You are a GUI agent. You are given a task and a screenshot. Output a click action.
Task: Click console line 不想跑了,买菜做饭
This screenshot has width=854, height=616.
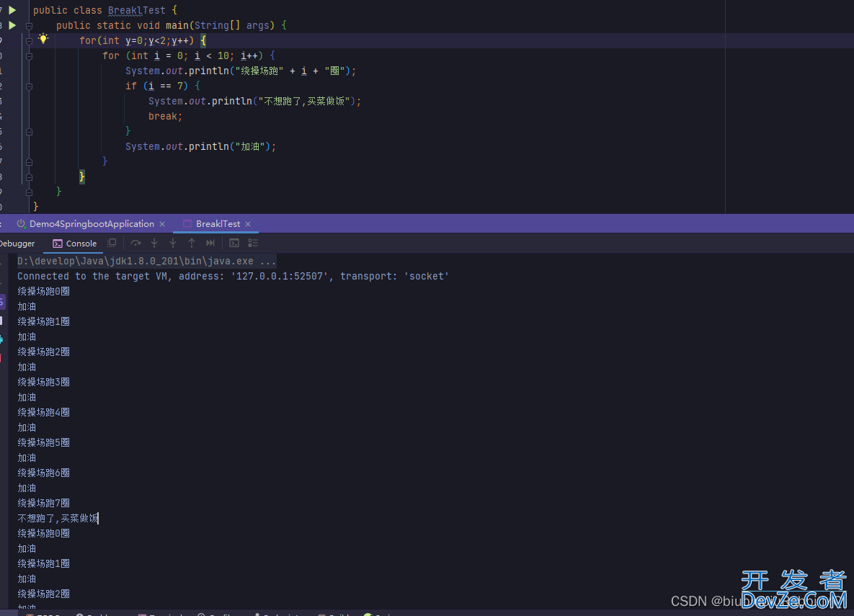click(x=58, y=518)
